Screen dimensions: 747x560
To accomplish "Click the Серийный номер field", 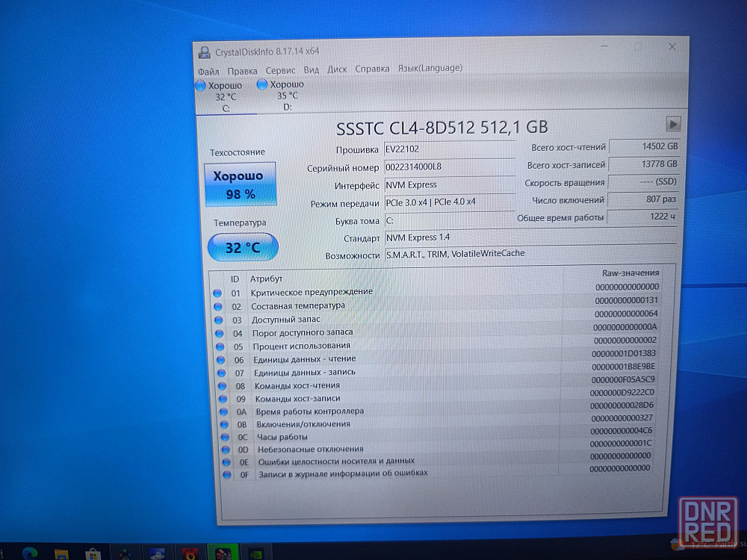I will coord(449,167).
